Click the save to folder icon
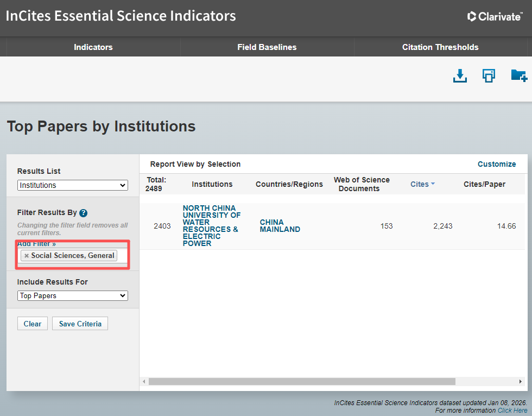The image size is (532, 416). 518,76
